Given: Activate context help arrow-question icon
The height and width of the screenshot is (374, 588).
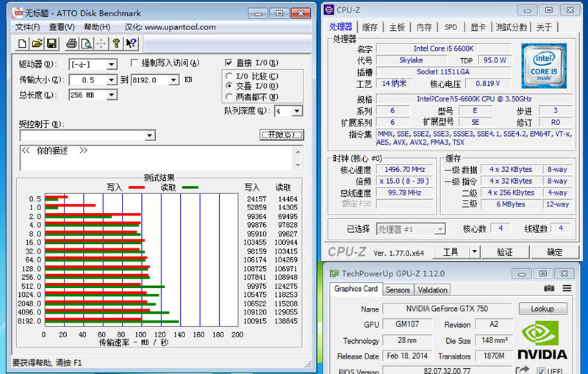Looking at the screenshot, I should tap(132, 43).
